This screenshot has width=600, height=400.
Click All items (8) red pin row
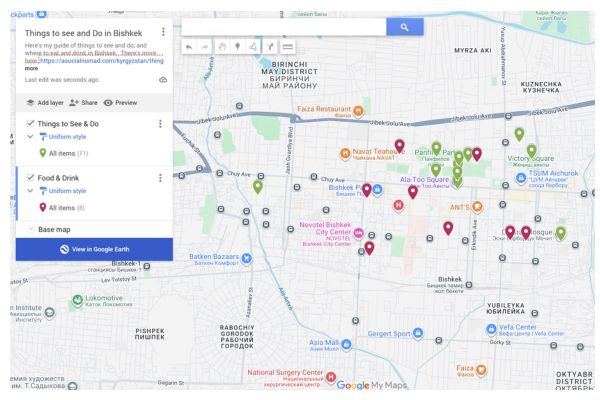pyautogui.click(x=62, y=207)
